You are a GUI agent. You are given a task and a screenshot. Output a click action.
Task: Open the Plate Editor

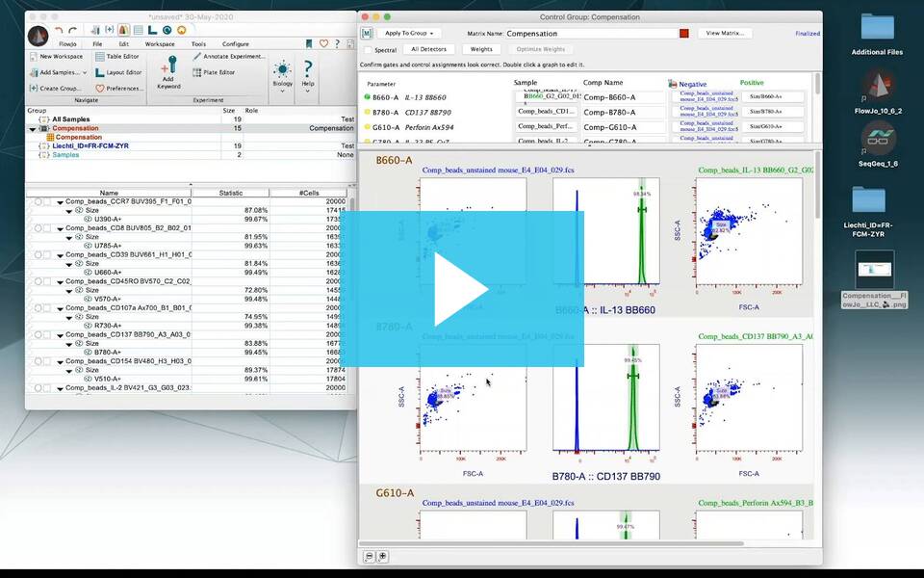click(x=214, y=72)
